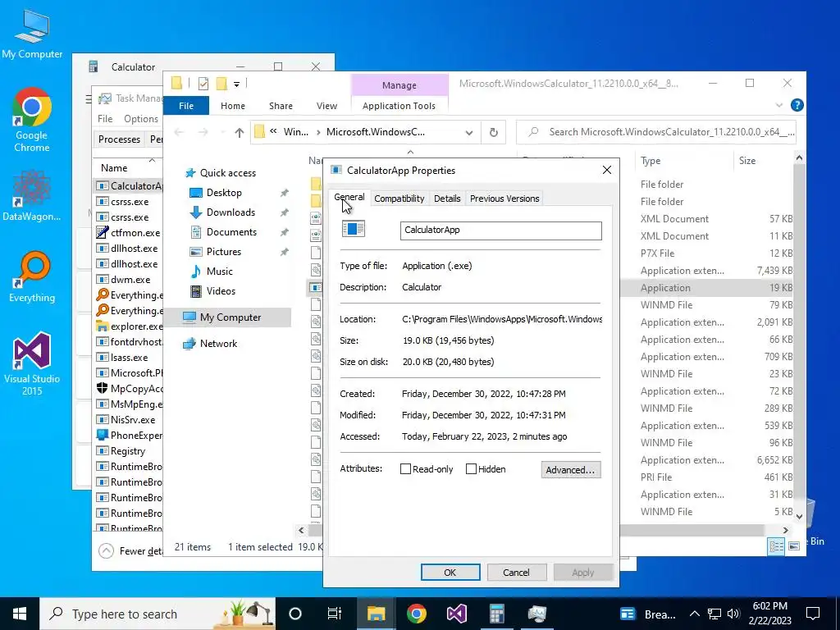Select lsass.exe in Task Manager
840x630 pixels.
(x=129, y=358)
